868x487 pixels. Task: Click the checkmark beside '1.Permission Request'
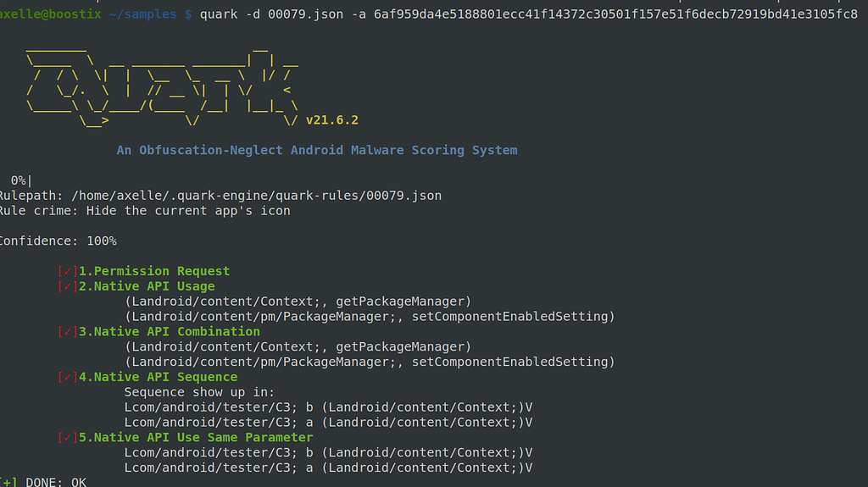(68, 271)
